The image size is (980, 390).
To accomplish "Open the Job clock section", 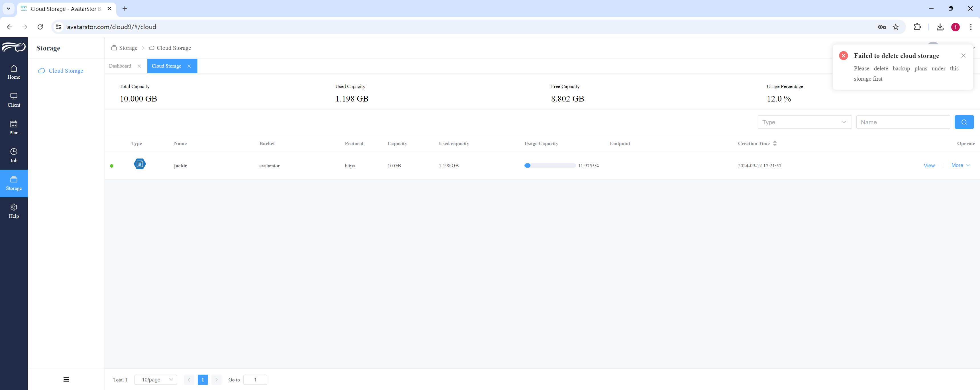I will tap(14, 155).
